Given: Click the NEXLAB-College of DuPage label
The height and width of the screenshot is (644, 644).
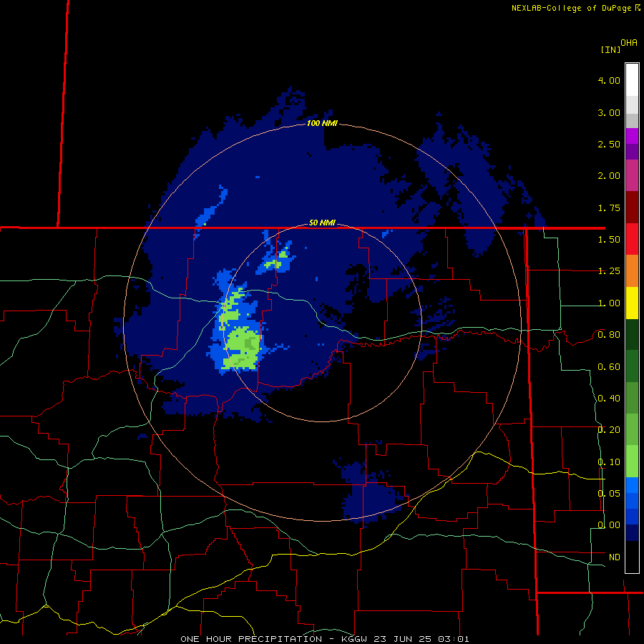Looking at the screenshot, I should [575, 8].
